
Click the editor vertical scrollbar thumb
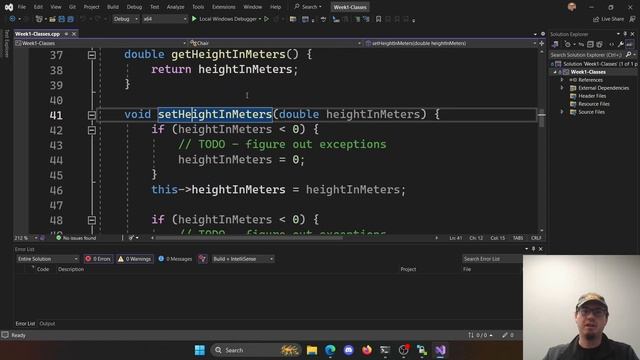(x=542, y=118)
